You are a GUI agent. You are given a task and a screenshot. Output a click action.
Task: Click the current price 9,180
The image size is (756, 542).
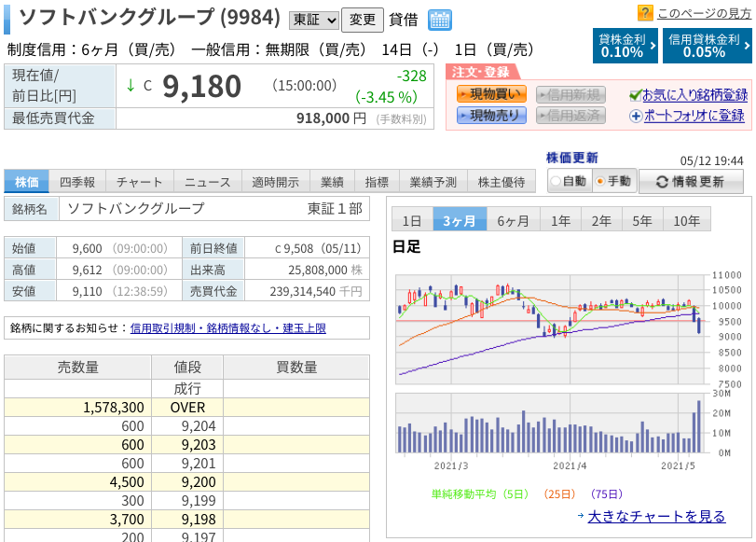click(201, 87)
